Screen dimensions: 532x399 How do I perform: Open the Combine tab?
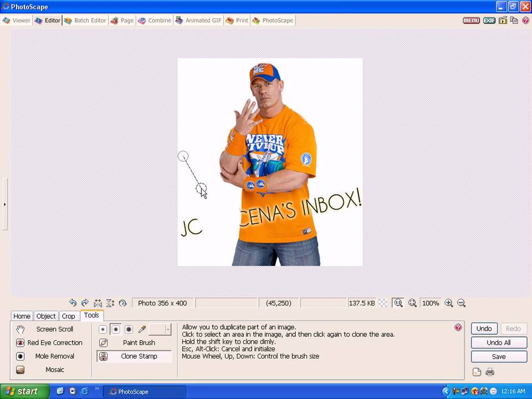[155, 21]
